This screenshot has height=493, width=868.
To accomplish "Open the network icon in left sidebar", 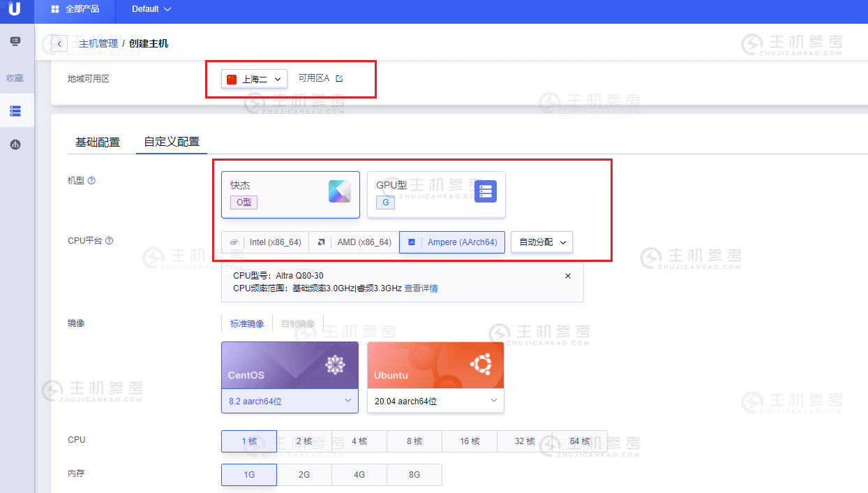I will coord(15,145).
